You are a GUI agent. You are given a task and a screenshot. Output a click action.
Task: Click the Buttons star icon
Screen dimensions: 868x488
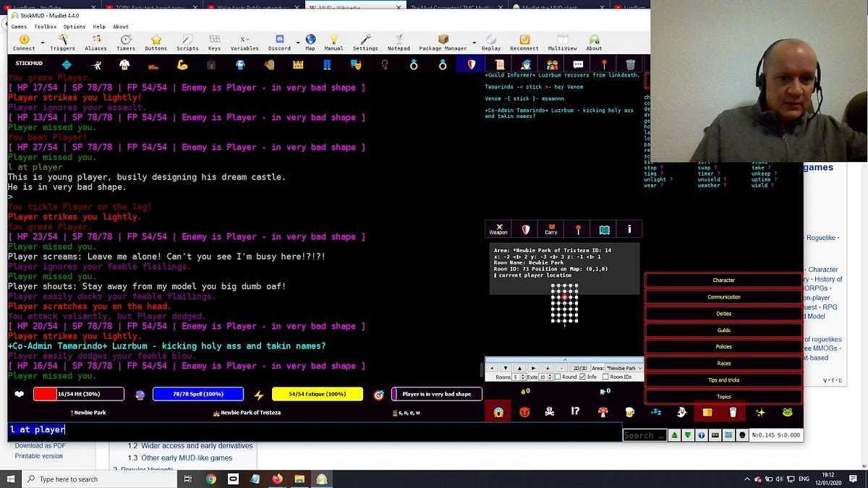pyautogui.click(x=156, y=43)
